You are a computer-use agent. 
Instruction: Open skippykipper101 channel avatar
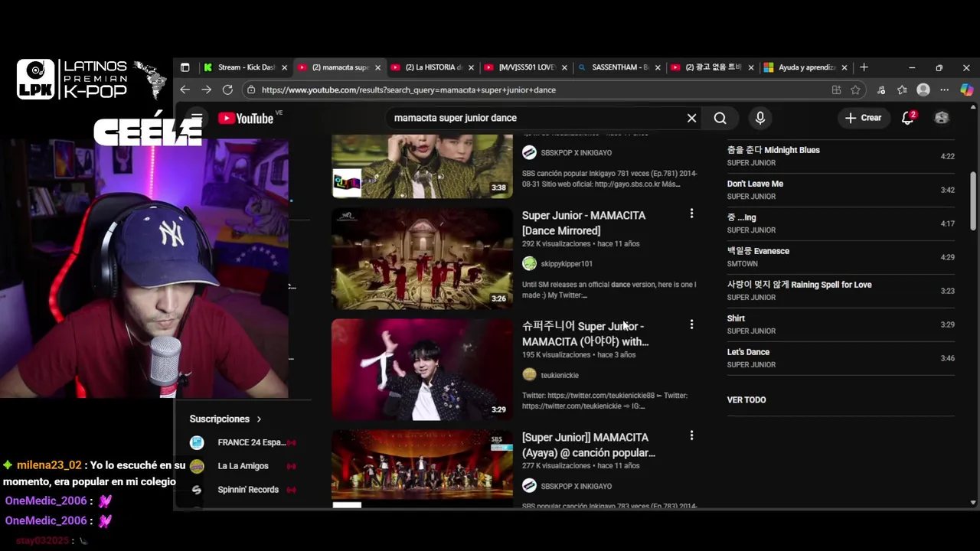click(x=529, y=263)
